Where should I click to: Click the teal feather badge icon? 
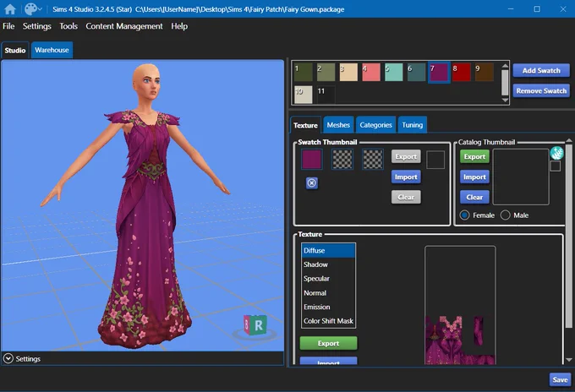point(556,153)
